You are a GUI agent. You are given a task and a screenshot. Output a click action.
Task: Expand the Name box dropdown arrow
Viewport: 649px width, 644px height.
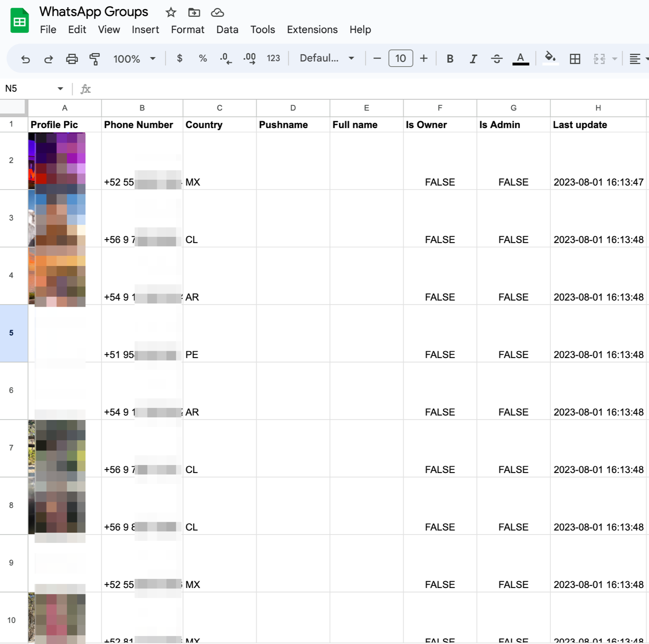(x=60, y=89)
